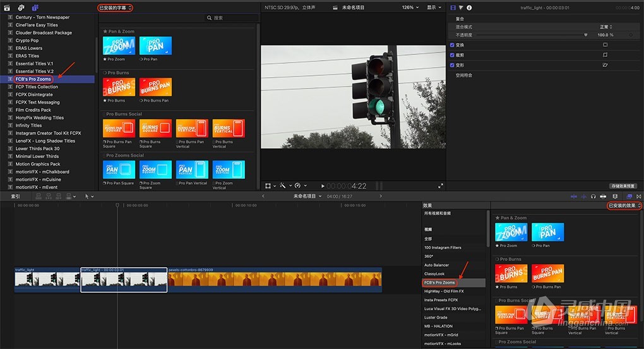Click the Insert clip edit icon

49,197
